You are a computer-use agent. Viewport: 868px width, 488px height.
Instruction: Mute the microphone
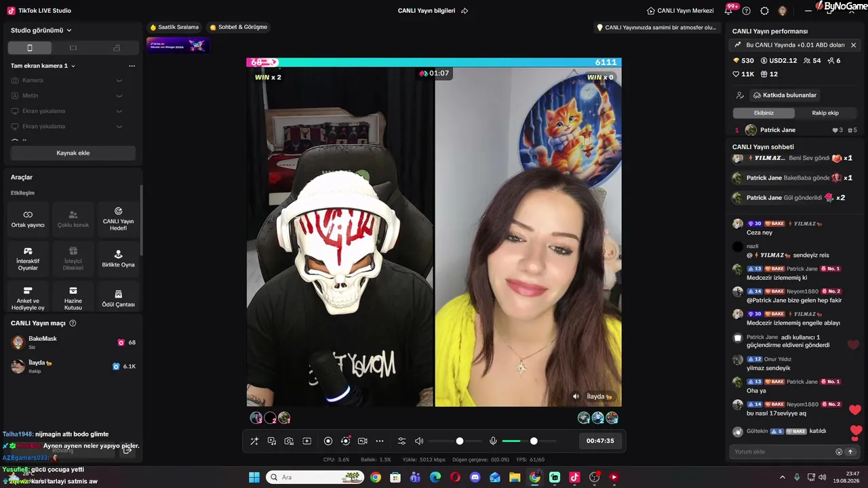(493, 441)
